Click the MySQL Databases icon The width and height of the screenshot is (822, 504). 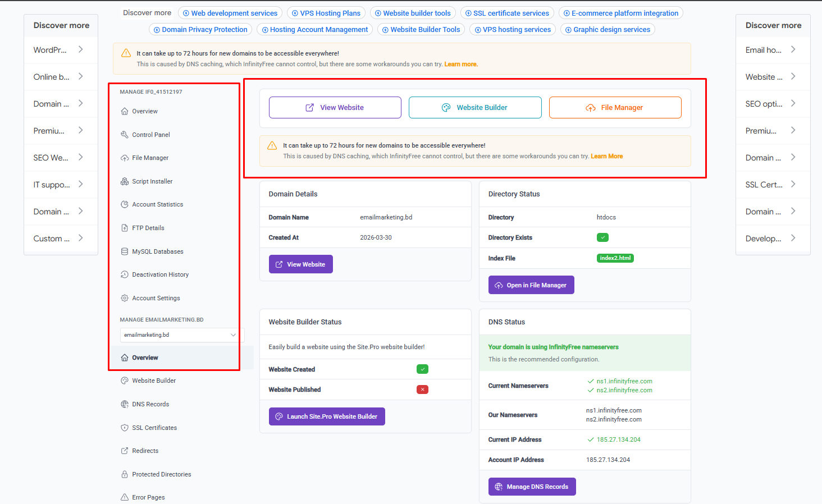pos(125,251)
